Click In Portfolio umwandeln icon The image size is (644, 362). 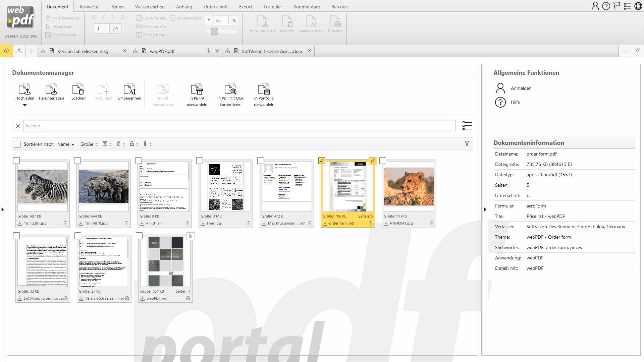(264, 89)
